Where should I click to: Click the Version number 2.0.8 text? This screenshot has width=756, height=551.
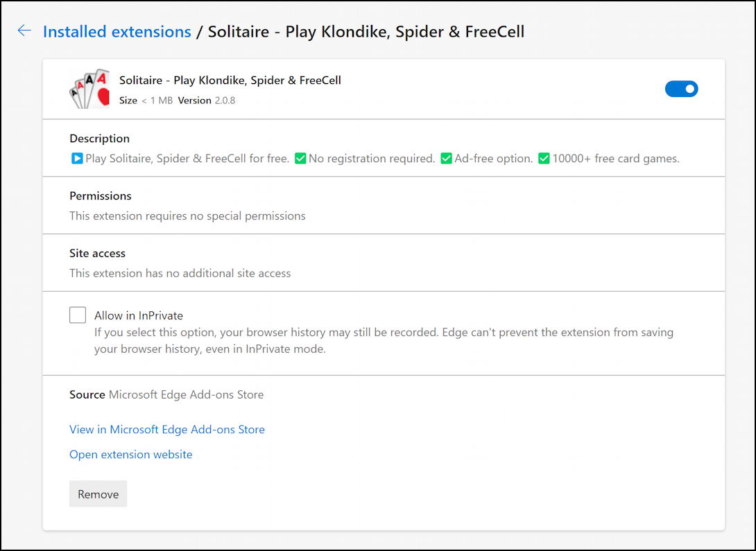(223, 100)
